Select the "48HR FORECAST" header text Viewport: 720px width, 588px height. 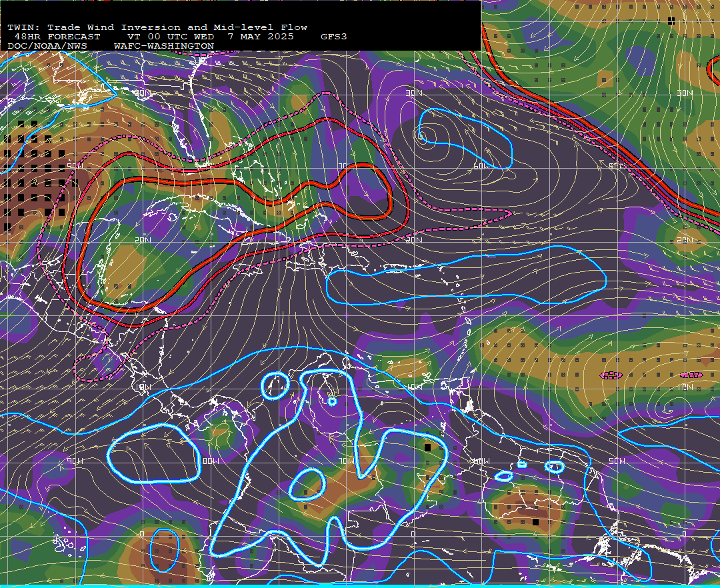pos(57,37)
